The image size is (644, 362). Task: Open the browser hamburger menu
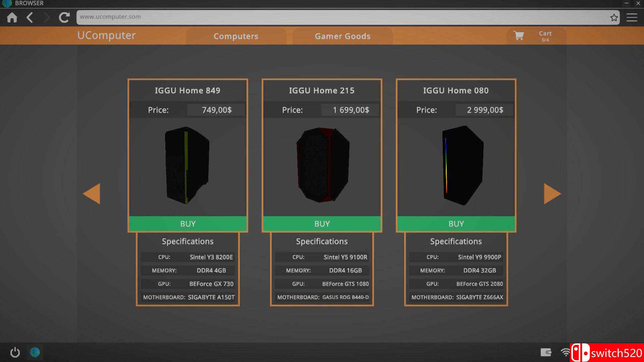click(632, 17)
